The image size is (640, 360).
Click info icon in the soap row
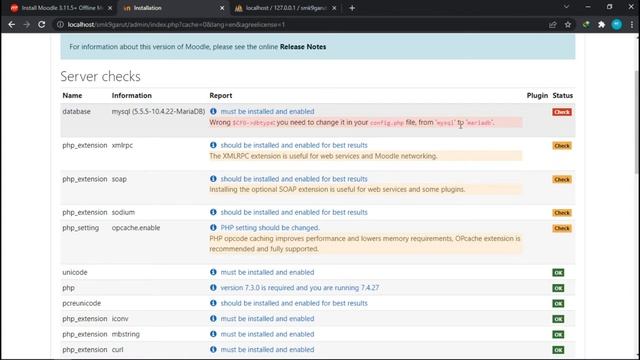pyautogui.click(x=213, y=178)
